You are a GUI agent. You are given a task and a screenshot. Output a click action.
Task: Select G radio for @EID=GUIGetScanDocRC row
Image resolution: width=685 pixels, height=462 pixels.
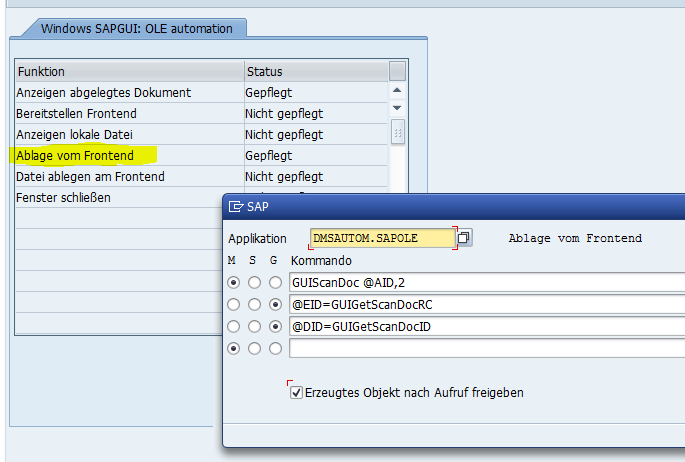275,304
